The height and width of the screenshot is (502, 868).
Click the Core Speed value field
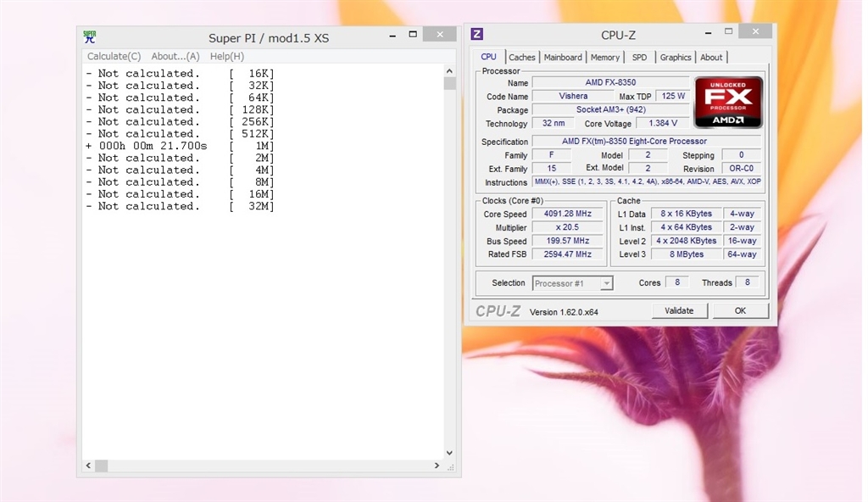point(568,214)
